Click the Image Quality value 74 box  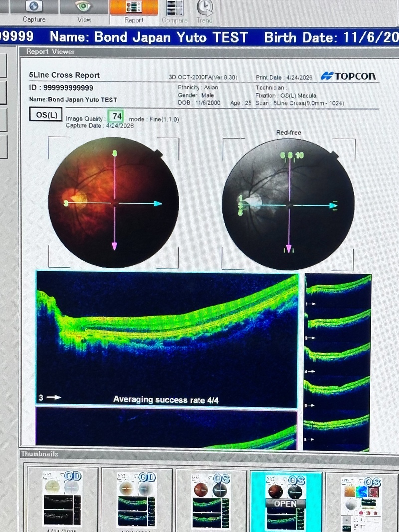click(x=118, y=116)
